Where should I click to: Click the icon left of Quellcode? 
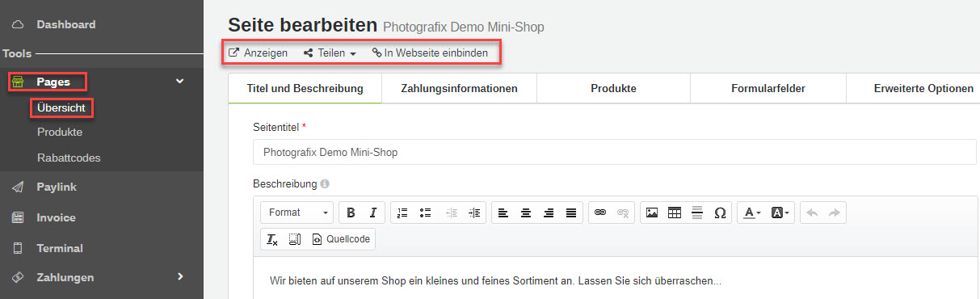pyautogui.click(x=295, y=239)
